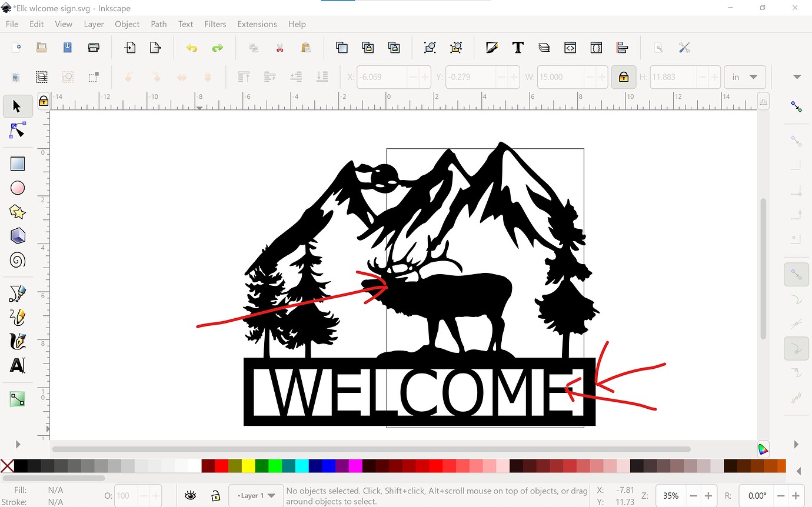Click the Undo button

(191, 48)
